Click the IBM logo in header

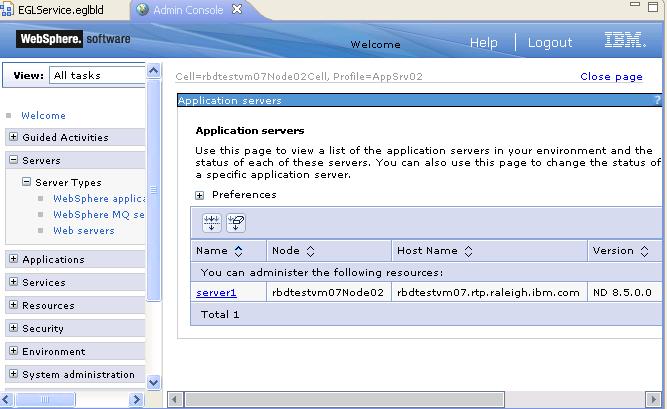pyautogui.click(x=625, y=40)
